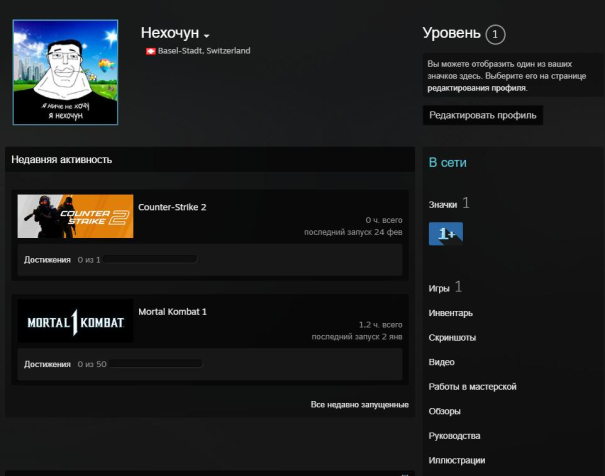
Task: Open the редактирования профиля link
Action: point(476,88)
